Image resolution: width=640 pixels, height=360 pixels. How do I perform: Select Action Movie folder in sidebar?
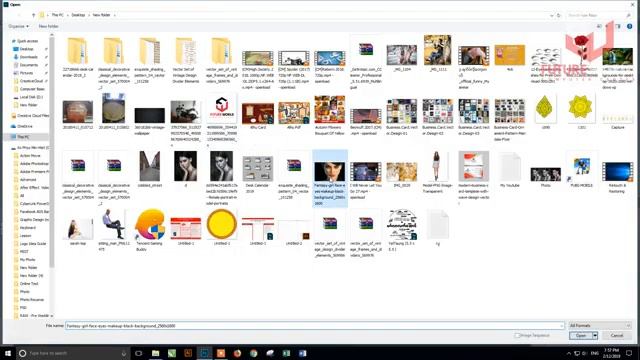(x=30, y=156)
